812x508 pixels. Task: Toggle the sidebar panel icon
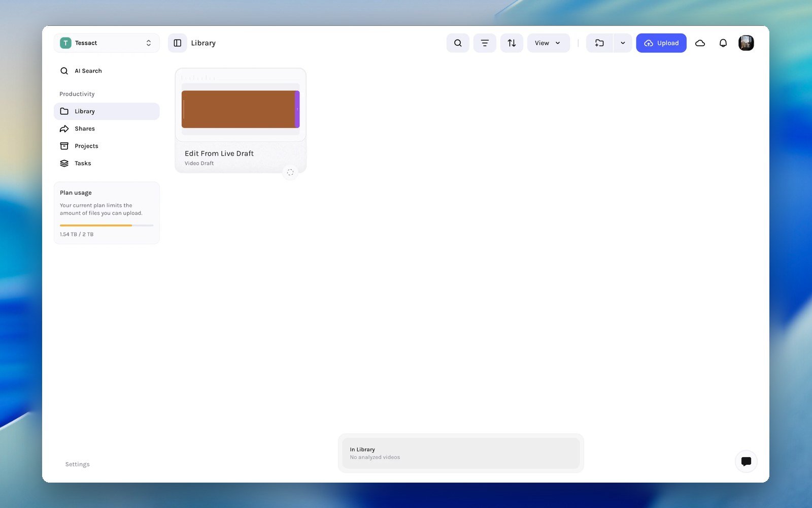[178, 43]
